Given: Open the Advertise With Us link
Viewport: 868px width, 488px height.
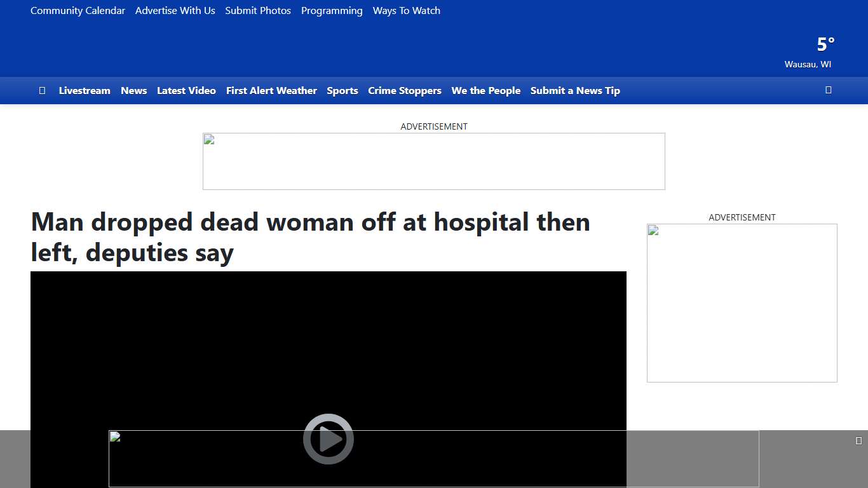Looking at the screenshot, I should [175, 11].
